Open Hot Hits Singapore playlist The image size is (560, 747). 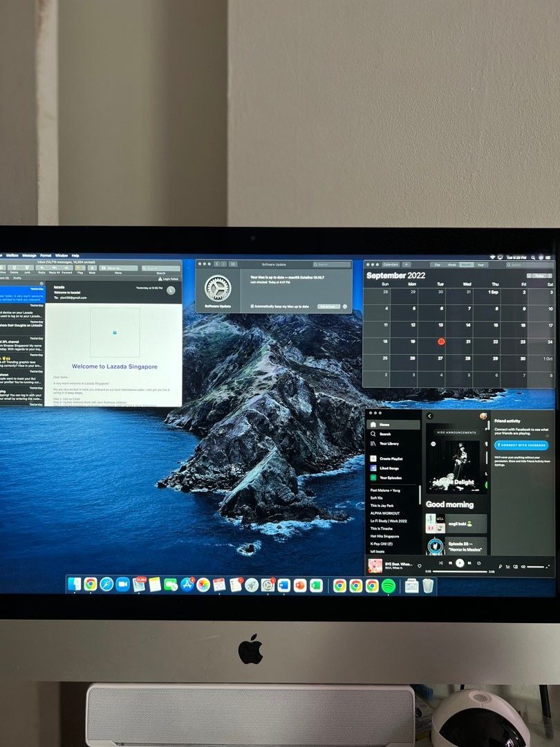(385, 536)
